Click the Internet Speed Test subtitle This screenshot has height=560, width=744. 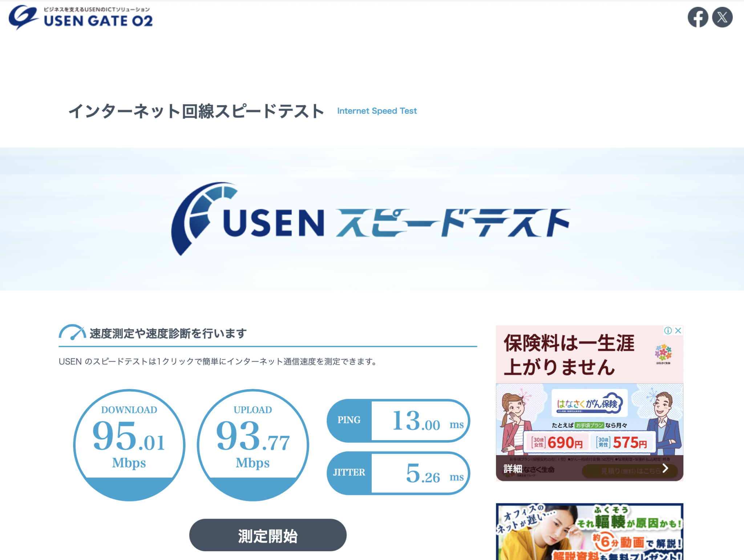377,111
